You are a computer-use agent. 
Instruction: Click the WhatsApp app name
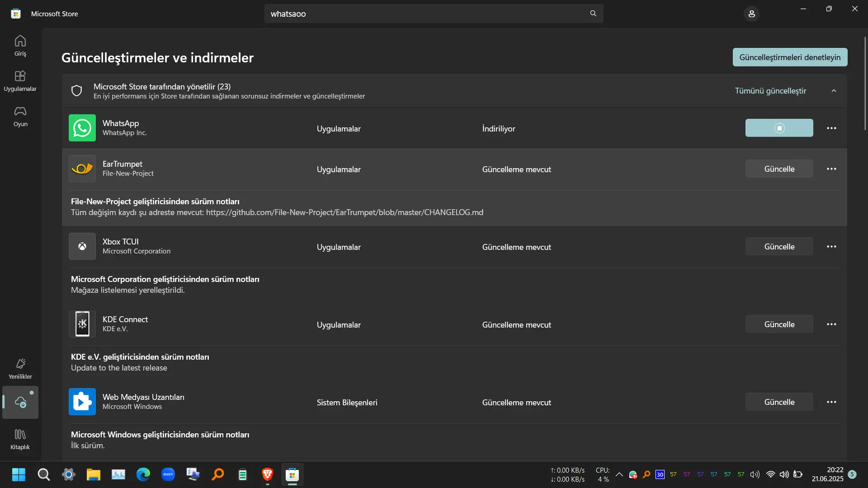[x=121, y=123]
